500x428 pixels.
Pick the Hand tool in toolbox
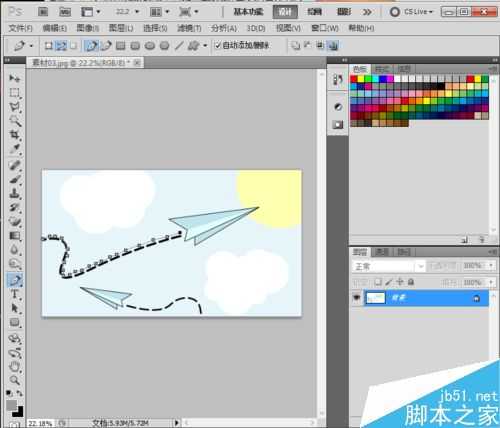(x=14, y=366)
